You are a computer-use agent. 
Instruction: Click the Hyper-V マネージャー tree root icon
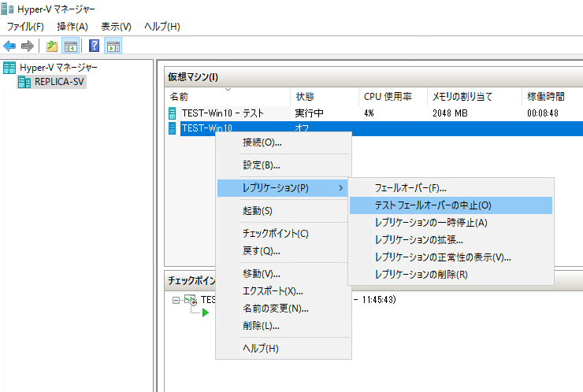click(9, 68)
